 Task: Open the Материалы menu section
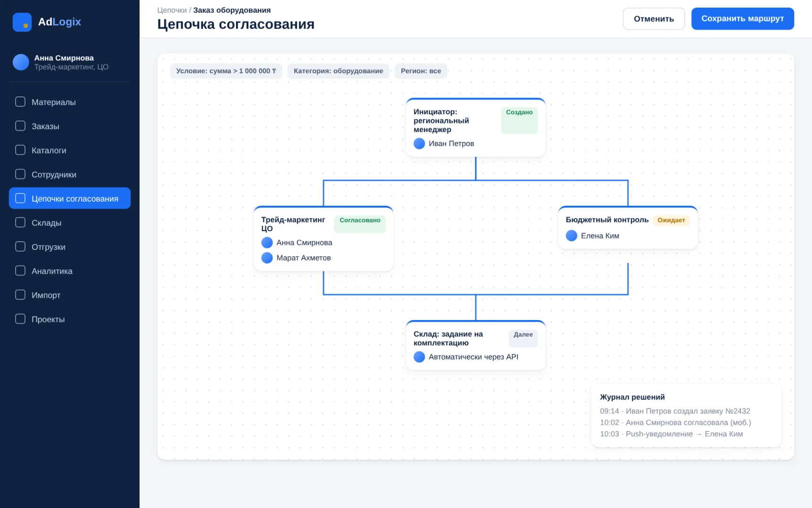tap(70, 102)
